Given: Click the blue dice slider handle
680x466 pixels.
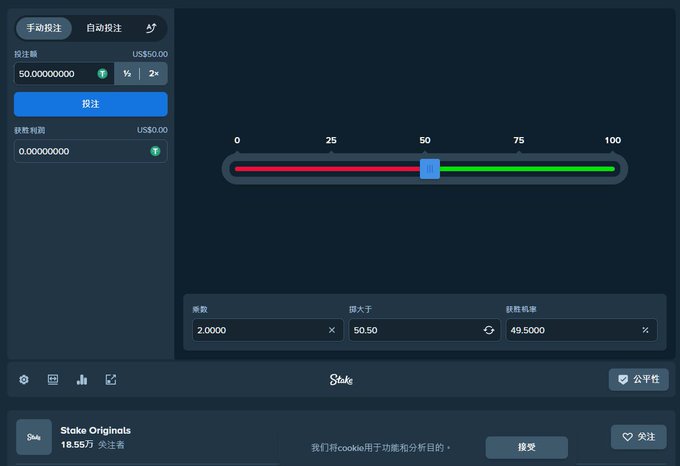Looking at the screenshot, I should 430,169.
